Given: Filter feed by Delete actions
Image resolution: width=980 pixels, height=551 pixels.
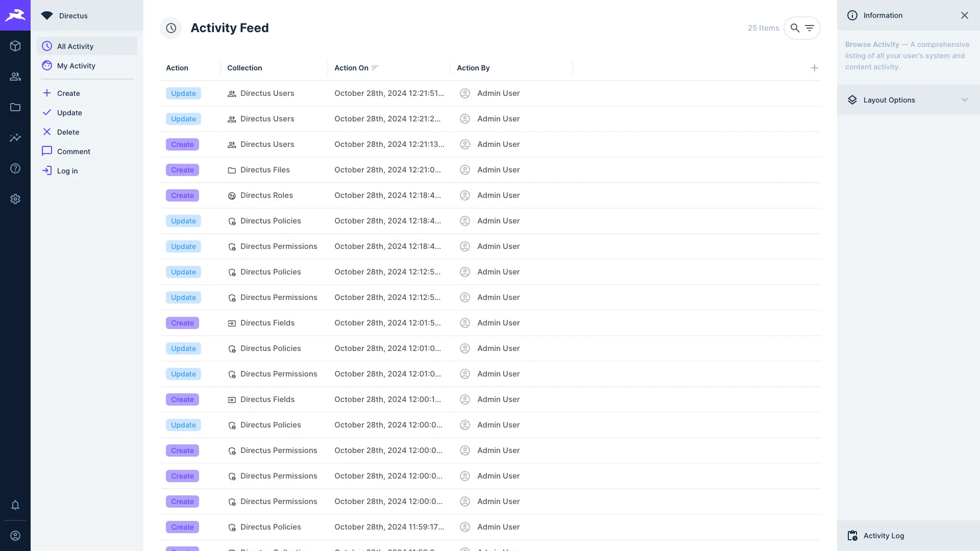Looking at the screenshot, I should tap(69, 132).
